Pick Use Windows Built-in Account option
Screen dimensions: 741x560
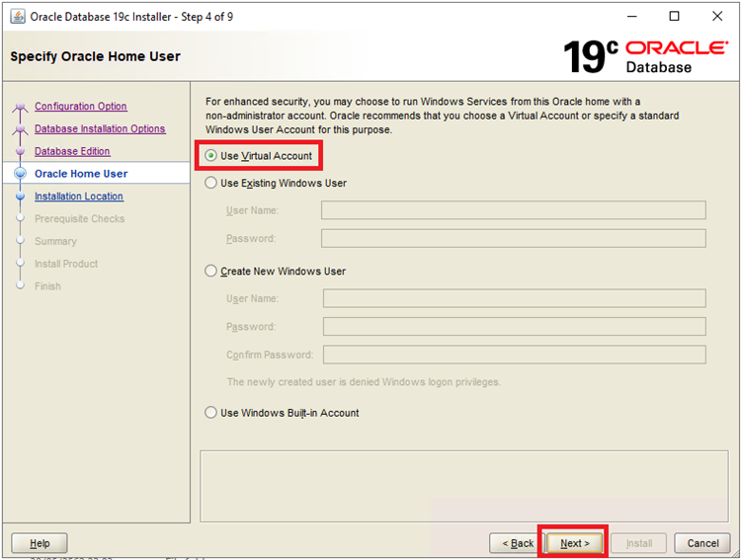pyautogui.click(x=210, y=413)
